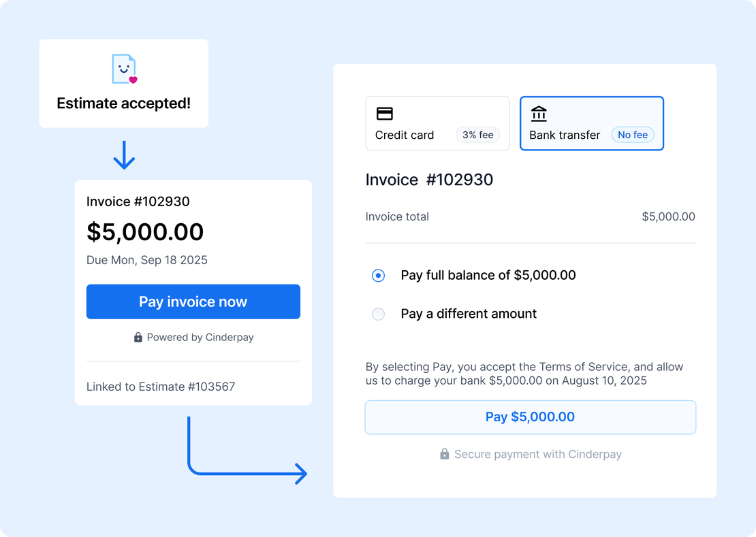Click the Invoice total amount row
Screen dimensions: 756x537
530,217
